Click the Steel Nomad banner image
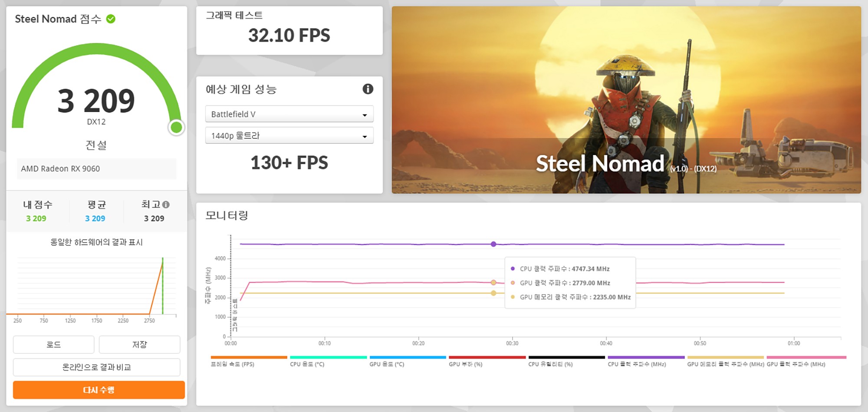This screenshot has width=868, height=412. [x=626, y=100]
